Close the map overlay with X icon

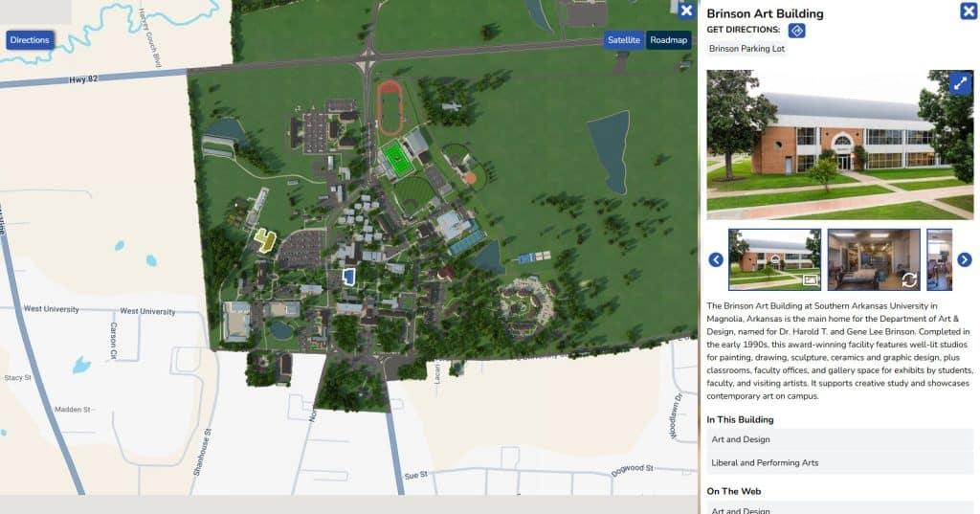pyautogui.click(x=686, y=10)
